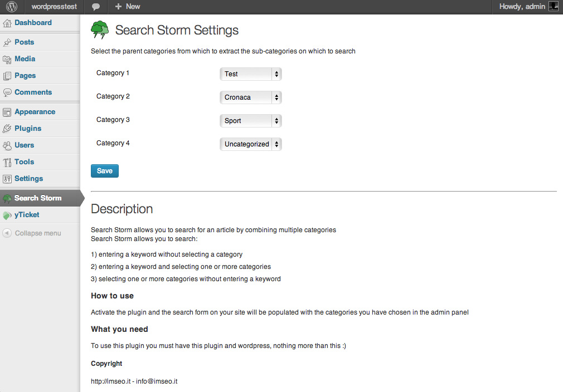563x392 pixels.
Task: Click the blue Save button
Action: tap(105, 171)
